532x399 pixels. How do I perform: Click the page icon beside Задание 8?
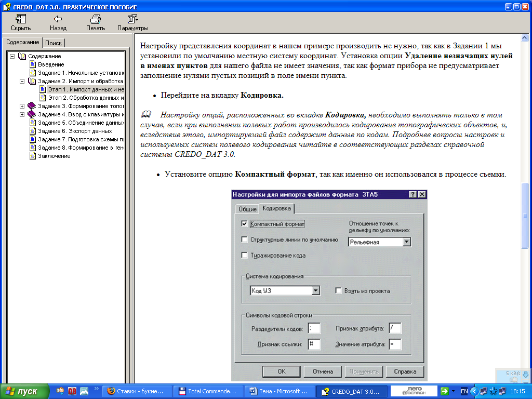[x=33, y=148]
